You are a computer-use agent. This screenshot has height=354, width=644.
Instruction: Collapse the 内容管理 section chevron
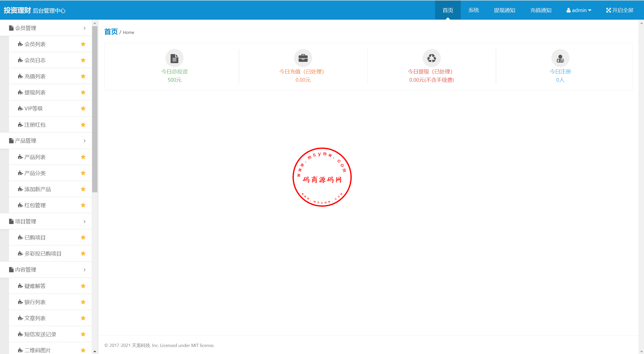click(85, 270)
